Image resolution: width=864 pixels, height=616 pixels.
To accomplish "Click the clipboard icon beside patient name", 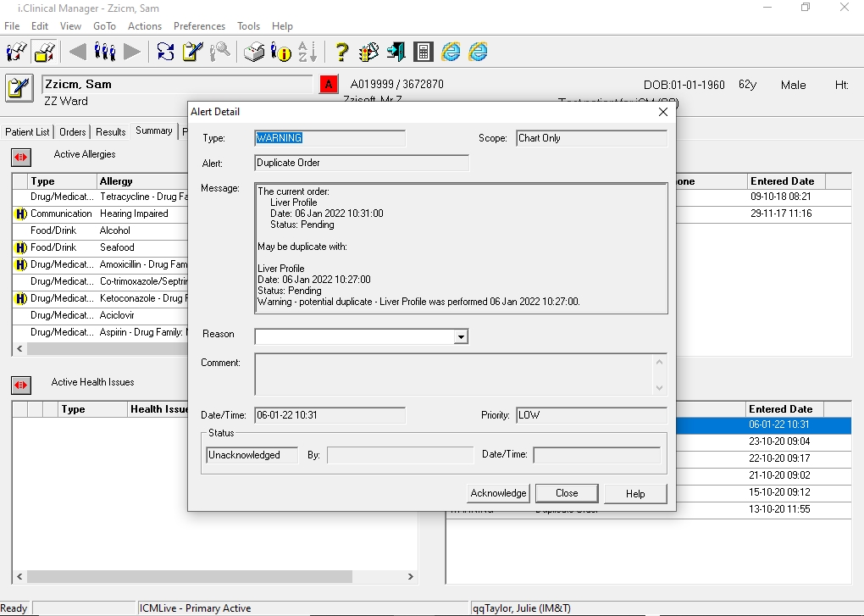I will (19, 88).
